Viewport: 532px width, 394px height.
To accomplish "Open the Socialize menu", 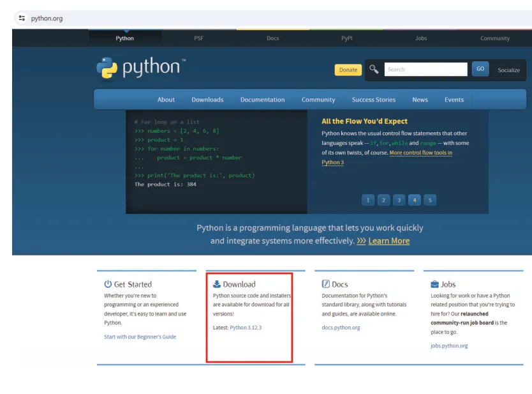I will pyautogui.click(x=508, y=70).
